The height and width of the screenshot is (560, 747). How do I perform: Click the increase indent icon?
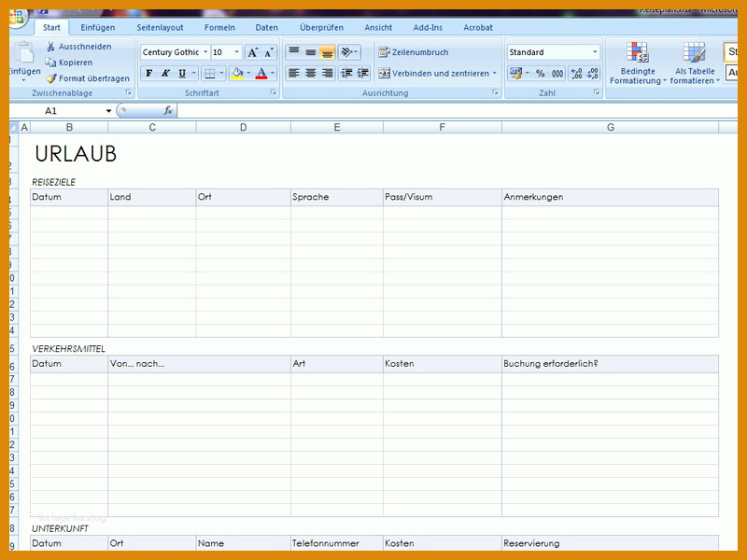click(x=363, y=74)
